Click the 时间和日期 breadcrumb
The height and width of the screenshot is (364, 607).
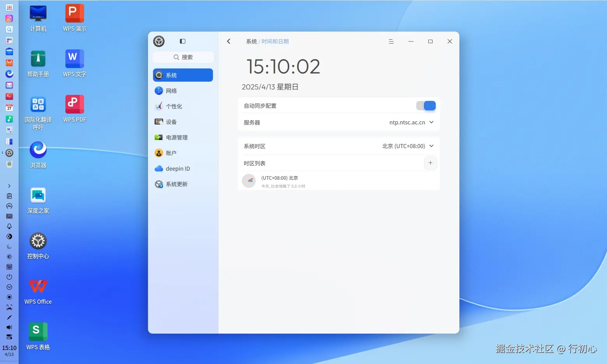275,41
